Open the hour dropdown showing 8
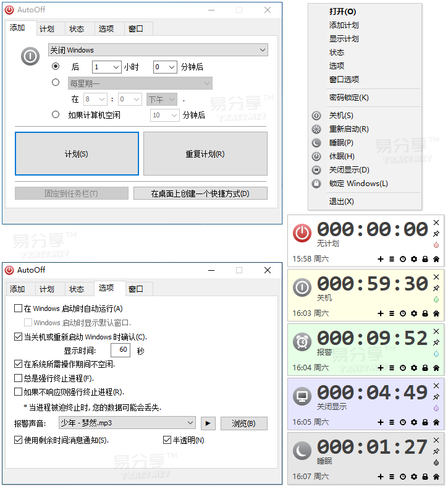 coord(95,99)
